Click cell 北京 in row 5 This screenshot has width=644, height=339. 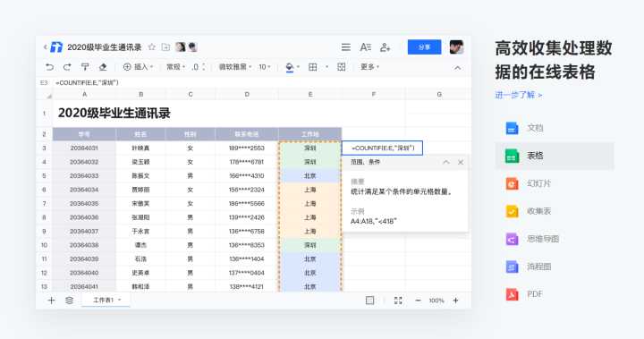[310, 176]
